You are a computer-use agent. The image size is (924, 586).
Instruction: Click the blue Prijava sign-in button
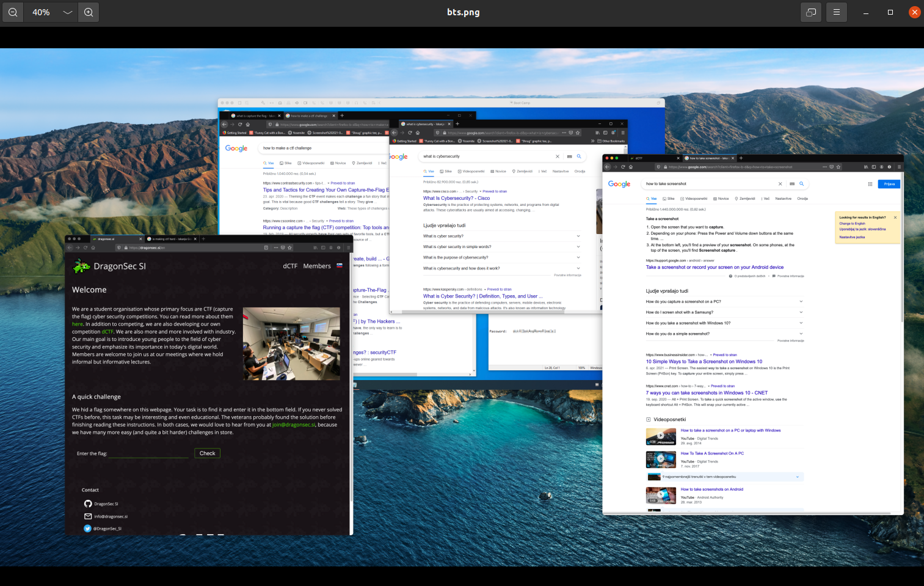[x=889, y=184]
